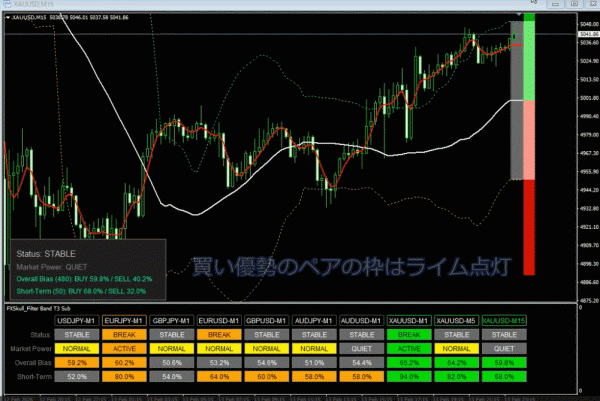
Task: Choose the EURUSD-M1 pair button
Action: click(x=219, y=319)
